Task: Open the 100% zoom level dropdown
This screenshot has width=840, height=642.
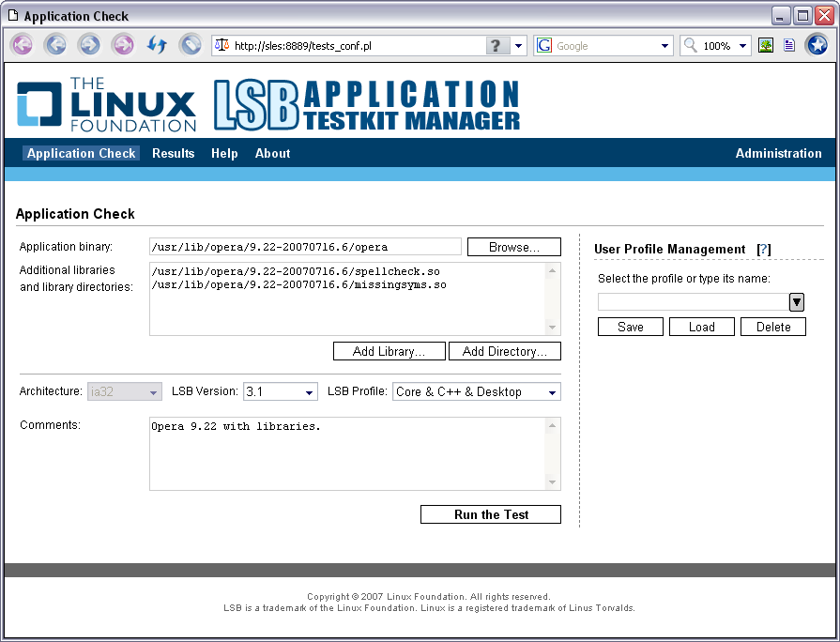Action: point(742,46)
